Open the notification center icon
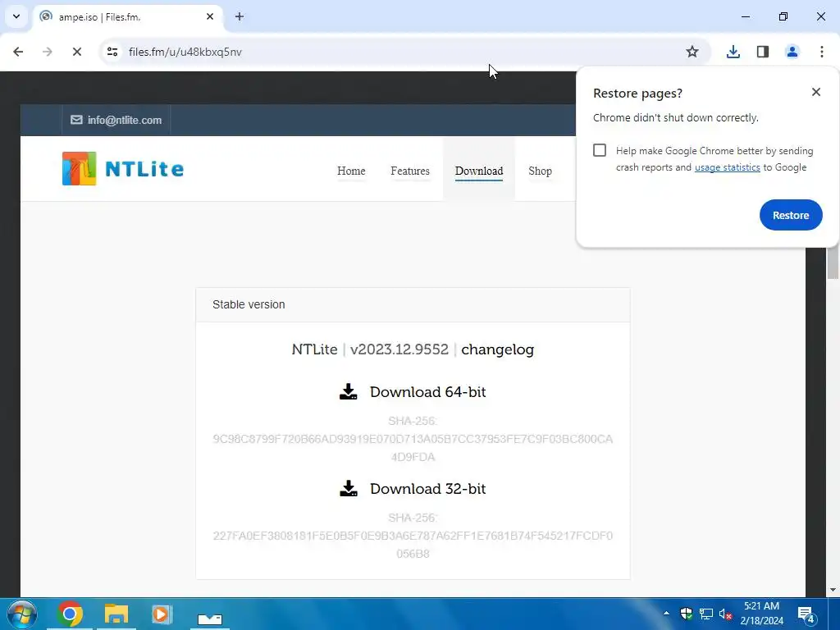 [x=806, y=614]
